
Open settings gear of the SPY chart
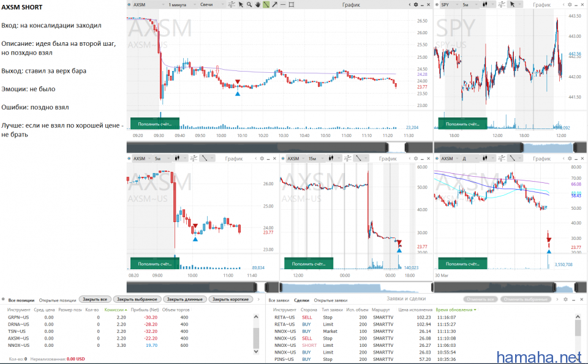click(x=570, y=4)
